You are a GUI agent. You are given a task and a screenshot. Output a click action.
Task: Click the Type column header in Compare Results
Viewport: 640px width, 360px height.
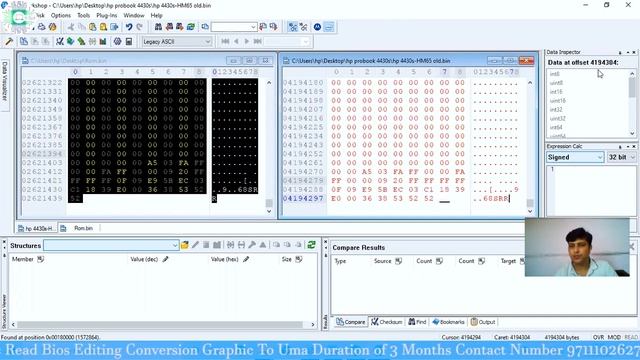(340, 261)
